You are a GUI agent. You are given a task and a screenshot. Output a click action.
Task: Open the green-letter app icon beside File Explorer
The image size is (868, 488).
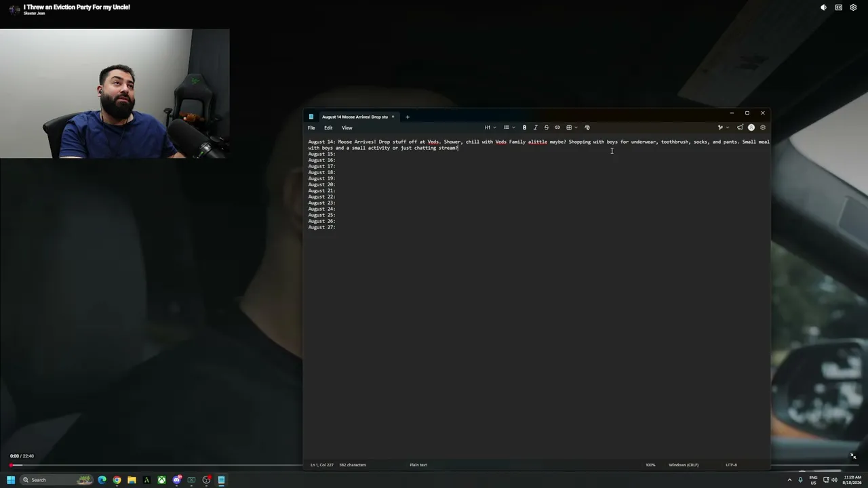click(146, 480)
